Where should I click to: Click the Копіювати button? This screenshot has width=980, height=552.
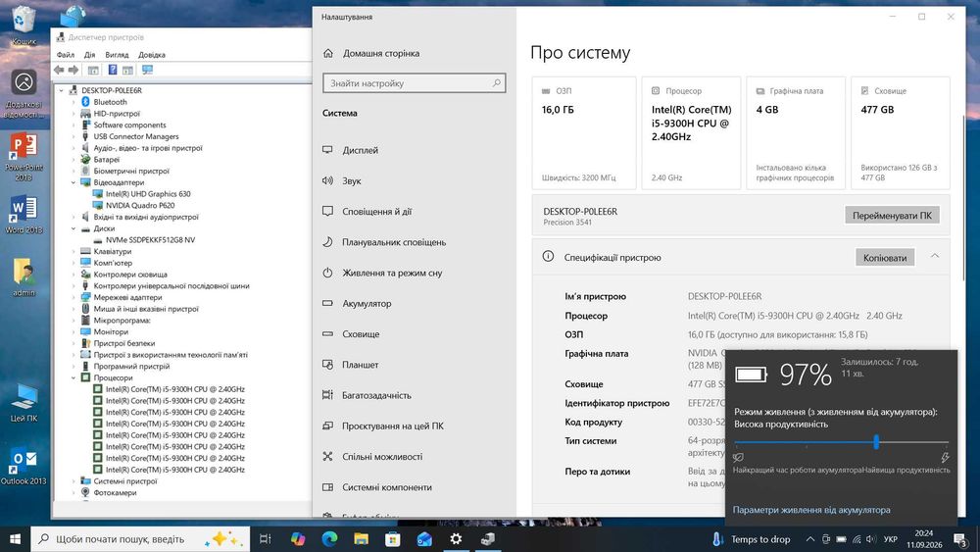pyautogui.click(x=884, y=258)
